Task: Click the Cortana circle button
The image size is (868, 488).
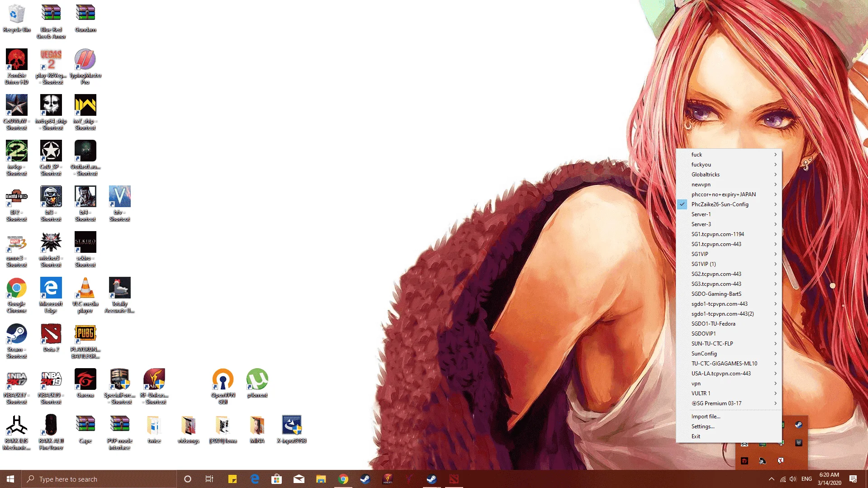Action: click(188, 479)
